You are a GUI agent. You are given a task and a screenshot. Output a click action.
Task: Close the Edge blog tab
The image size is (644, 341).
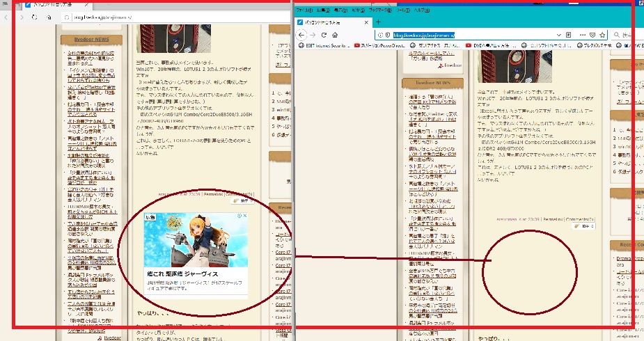pyautogui.click(x=88, y=4)
